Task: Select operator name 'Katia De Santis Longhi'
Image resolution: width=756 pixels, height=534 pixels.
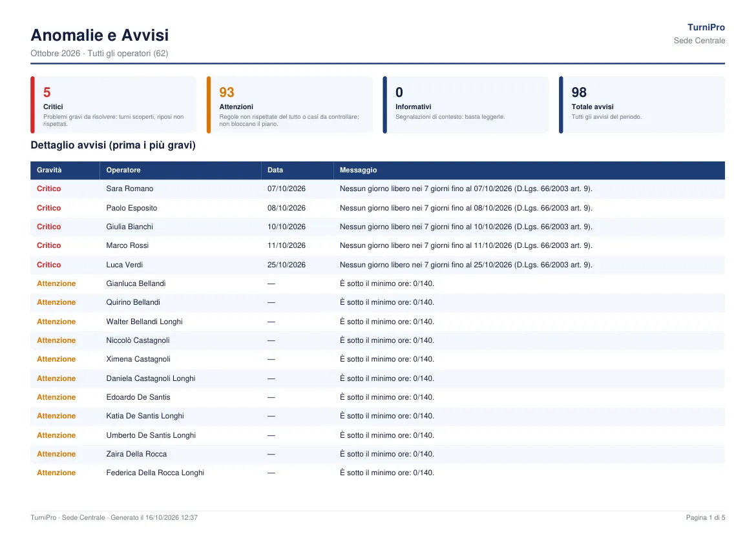Action: click(x=145, y=416)
